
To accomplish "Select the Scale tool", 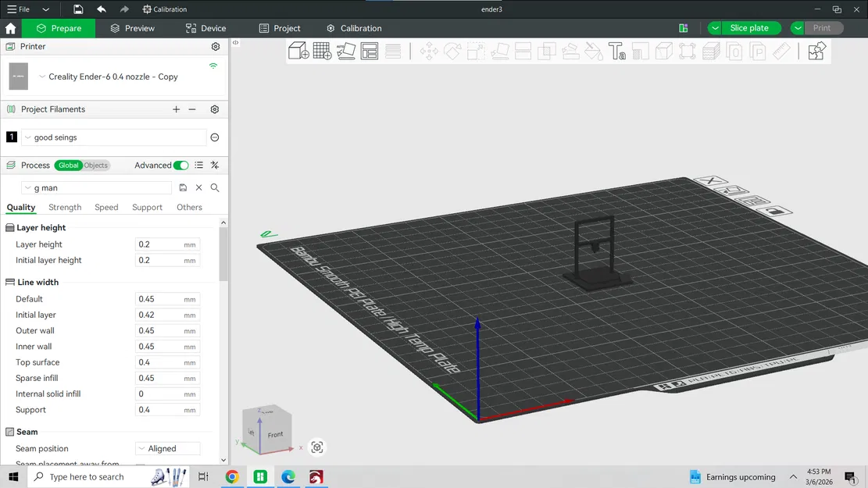I will pyautogui.click(x=475, y=50).
